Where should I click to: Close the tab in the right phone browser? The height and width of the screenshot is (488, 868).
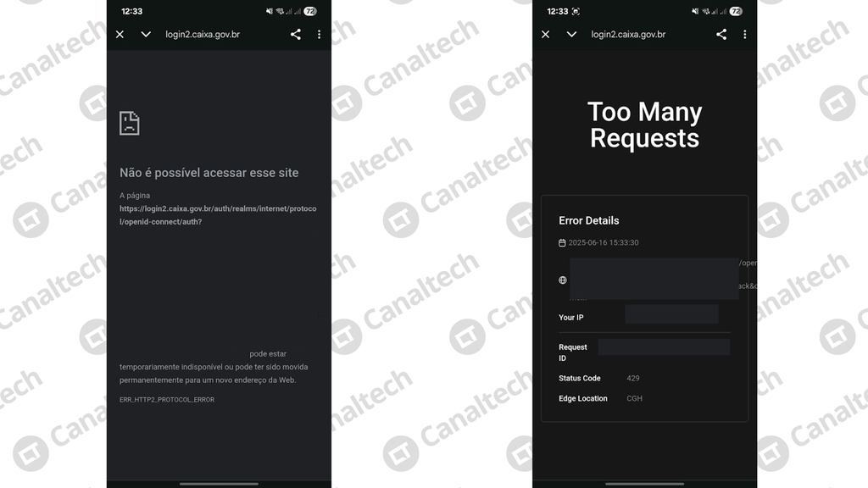pos(545,34)
